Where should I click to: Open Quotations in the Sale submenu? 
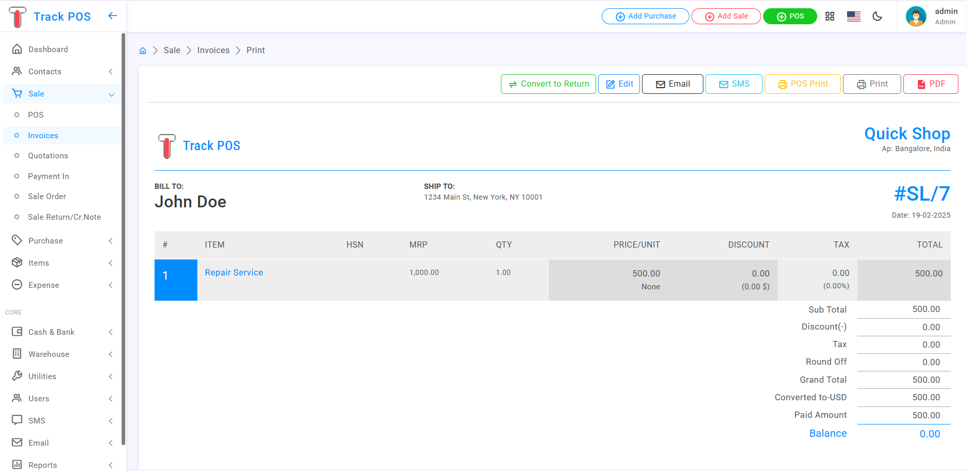tap(48, 156)
